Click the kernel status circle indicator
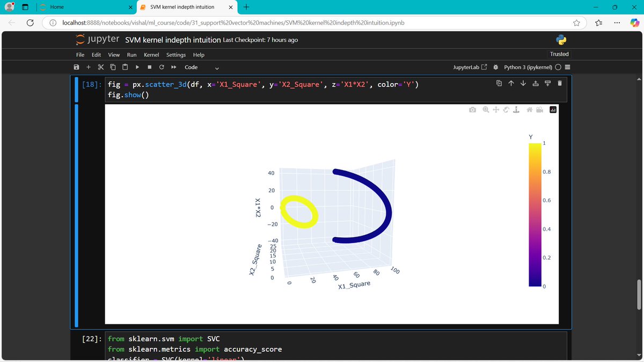This screenshot has height=362, width=644. pyautogui.click(x=558, y=67)
